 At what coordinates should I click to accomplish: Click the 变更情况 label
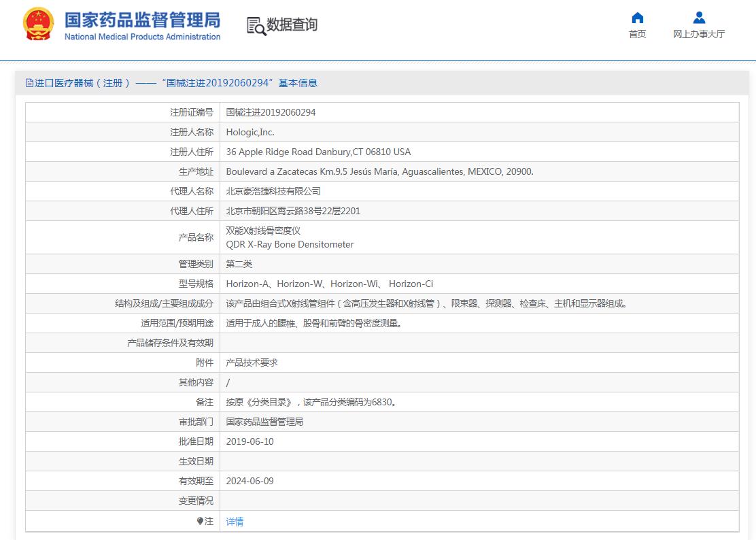coord(196,501)
